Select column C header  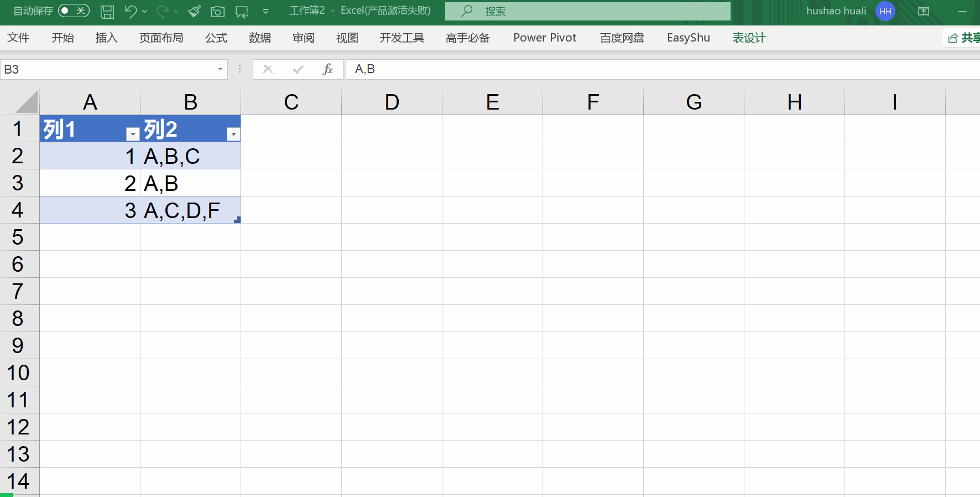click(291, 102)
